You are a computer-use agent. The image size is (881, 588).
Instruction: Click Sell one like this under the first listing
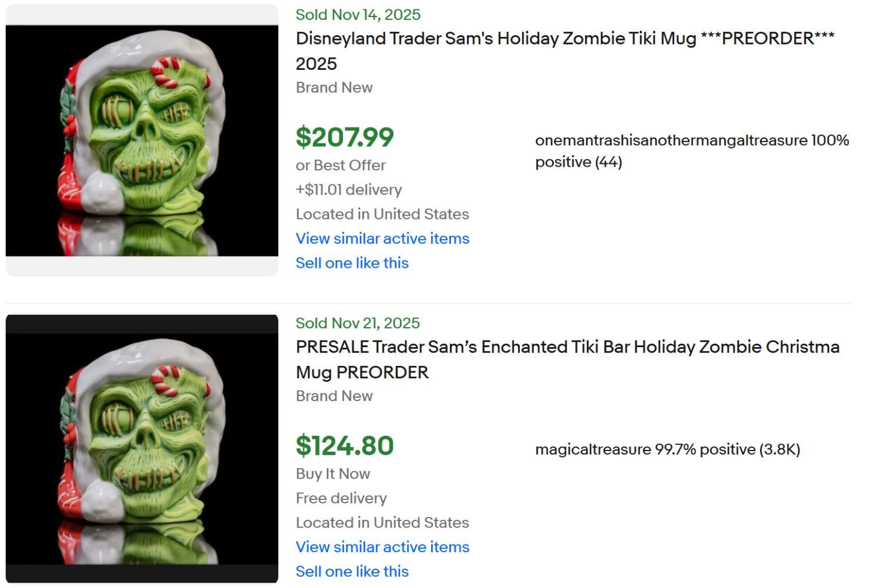(x=352, y=263)
